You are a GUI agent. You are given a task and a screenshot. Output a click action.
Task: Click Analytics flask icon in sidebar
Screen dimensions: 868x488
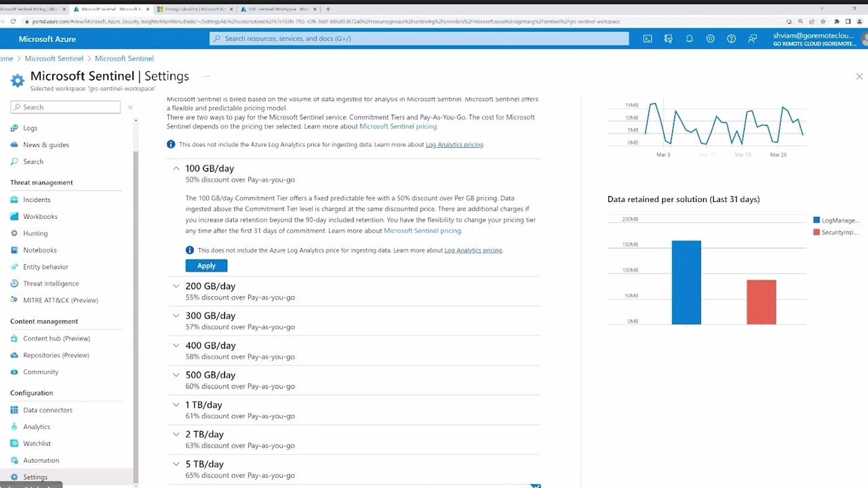pyautogui.click(x=14, y=427)
